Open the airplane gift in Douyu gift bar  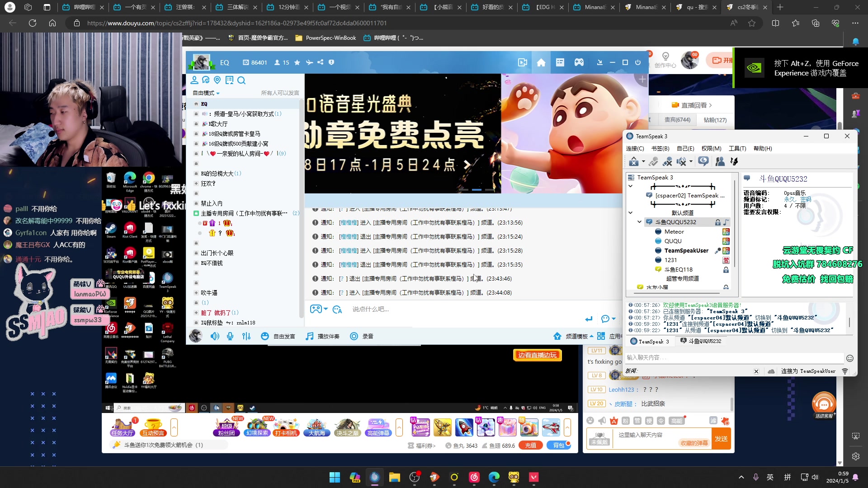(551, 427)
